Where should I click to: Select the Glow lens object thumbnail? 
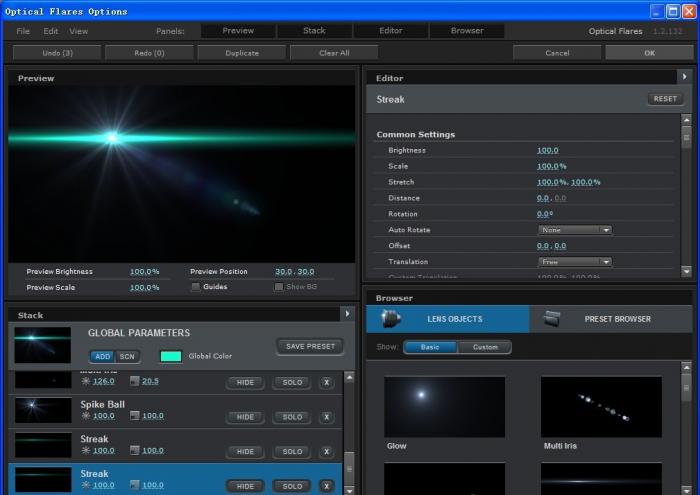click(x=444, y=406)
